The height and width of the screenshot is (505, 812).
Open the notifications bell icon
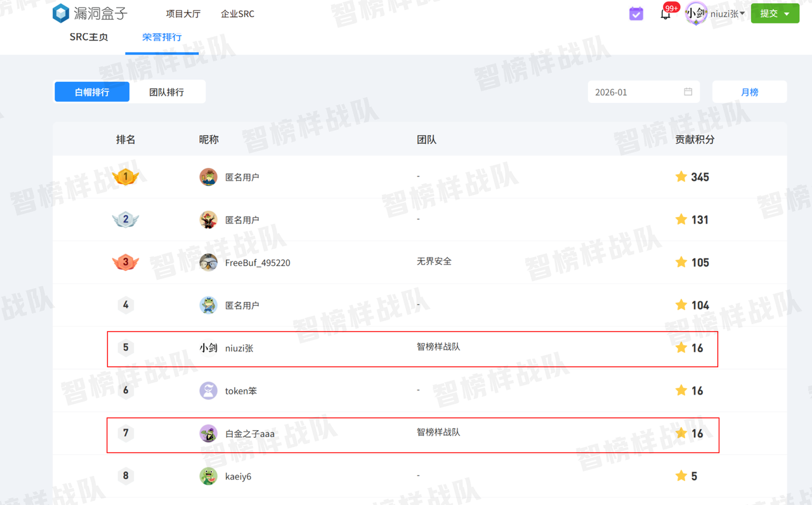[665, 13]
